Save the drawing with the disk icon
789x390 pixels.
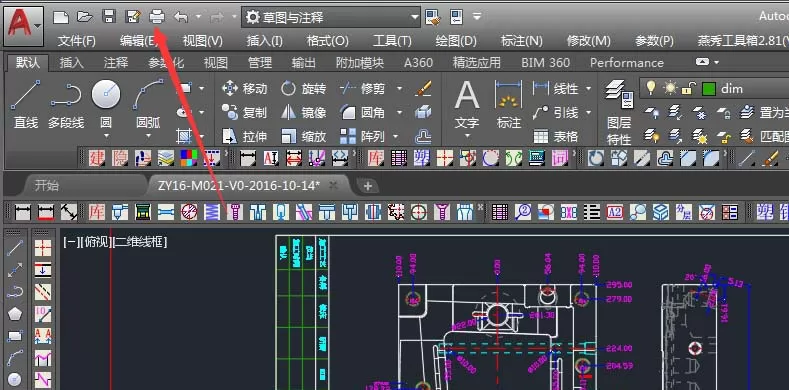click(109, 17)
